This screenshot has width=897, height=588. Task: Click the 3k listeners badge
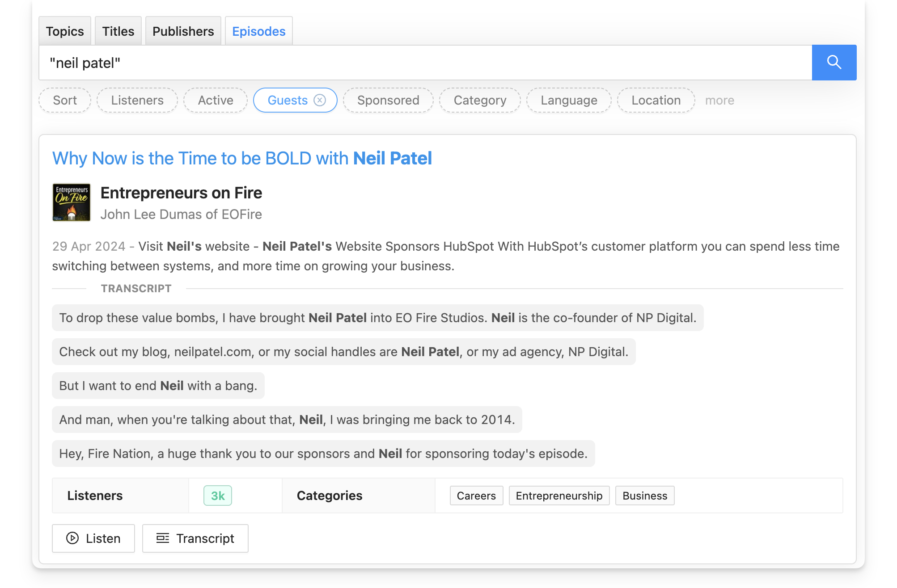[217, 496]
